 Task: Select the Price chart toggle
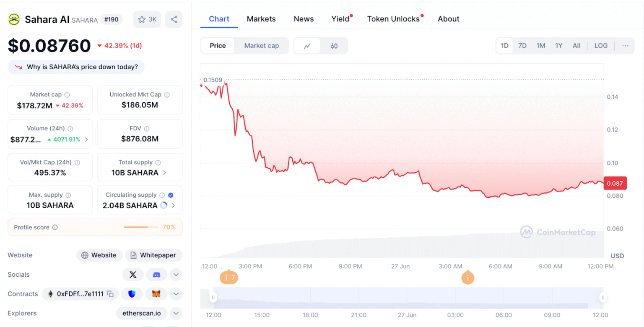[218, 46]
